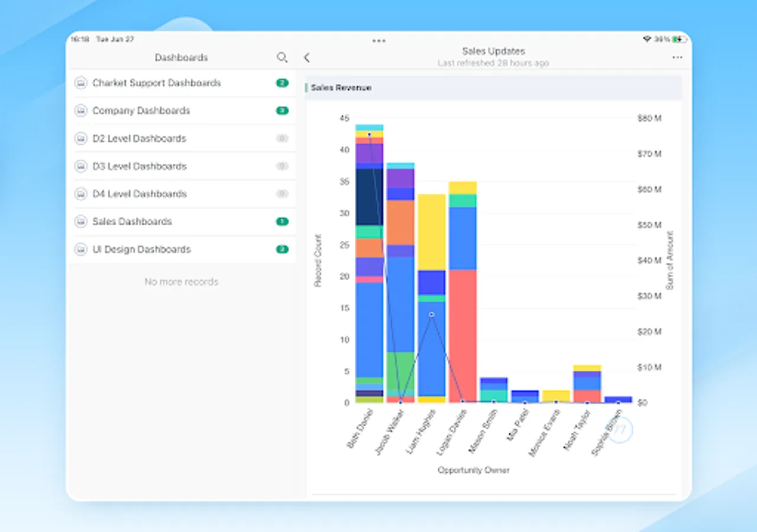Click the Charket Support Dashboards folder icon
757x532 pixels.
point(80,83)
